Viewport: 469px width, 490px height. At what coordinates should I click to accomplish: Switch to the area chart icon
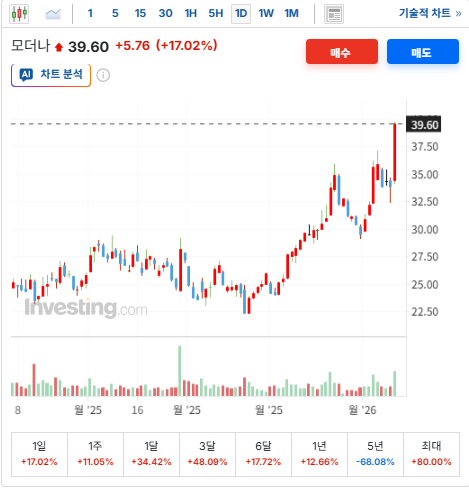click(53, 14)
